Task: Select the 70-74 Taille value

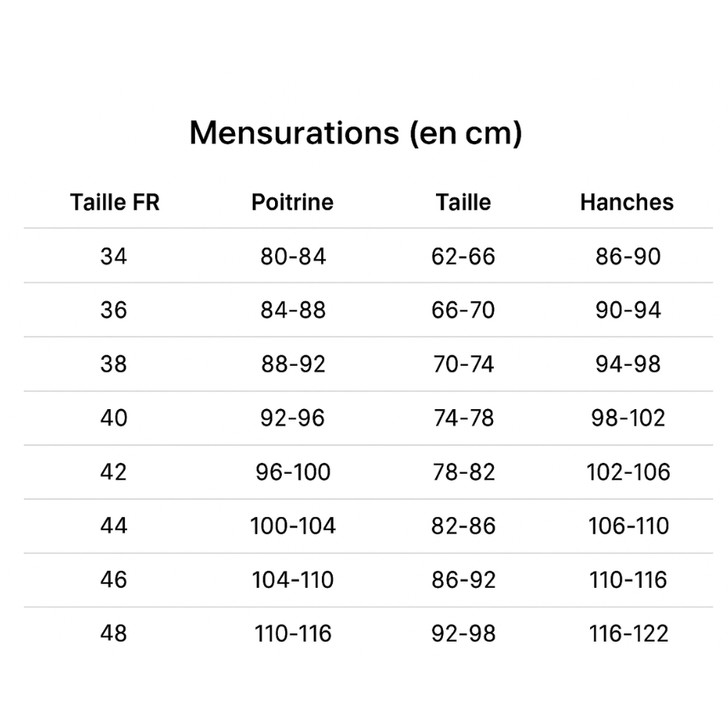Action: pyautogui.click(x=463, y=364)
